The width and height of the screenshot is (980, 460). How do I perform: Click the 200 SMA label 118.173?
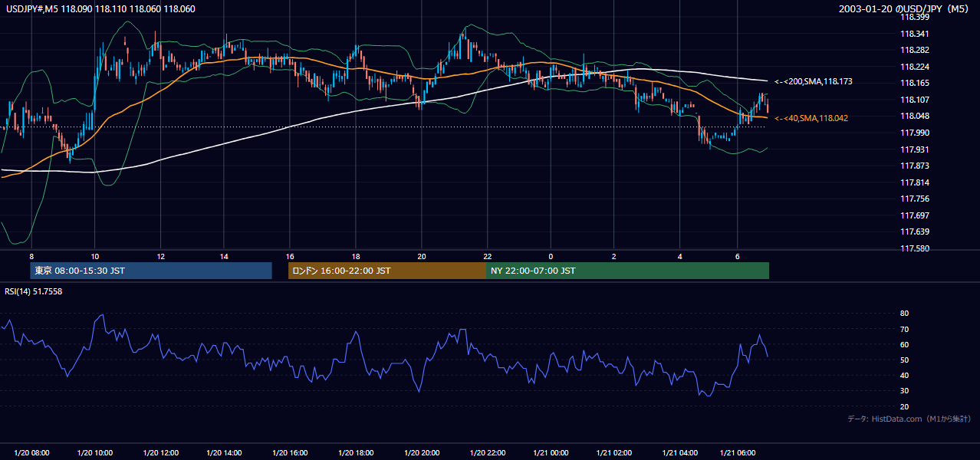pos(814,81)
